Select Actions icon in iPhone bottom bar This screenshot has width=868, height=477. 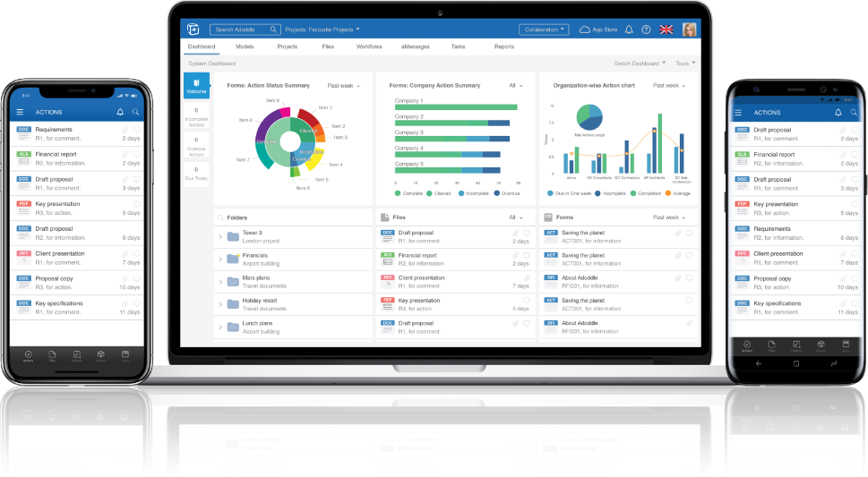pos(29,355)
